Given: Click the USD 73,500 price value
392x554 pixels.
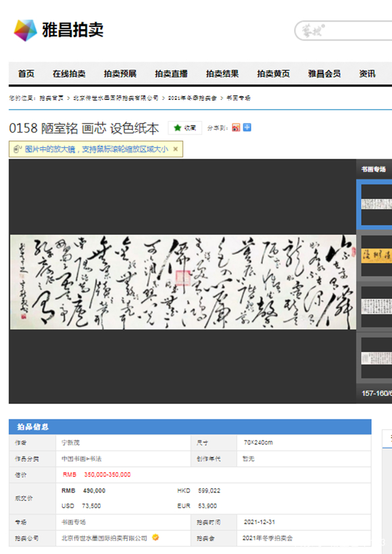Looking at the screenshot, I should (x=81, y=506).
